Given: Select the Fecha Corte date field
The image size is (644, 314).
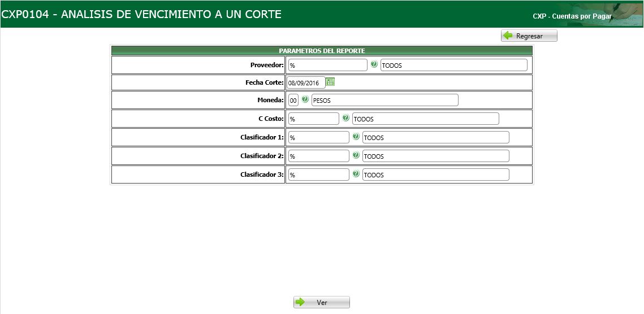Looking at the screenshot, I should click(306, 82).
